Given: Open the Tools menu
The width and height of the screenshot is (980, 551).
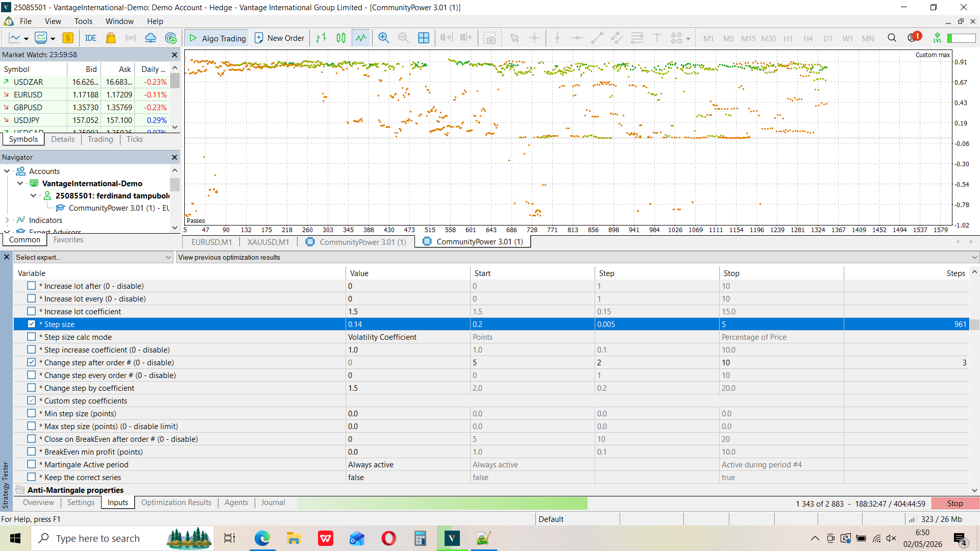Looking at the screenshot, I should (x=83, y=21).
